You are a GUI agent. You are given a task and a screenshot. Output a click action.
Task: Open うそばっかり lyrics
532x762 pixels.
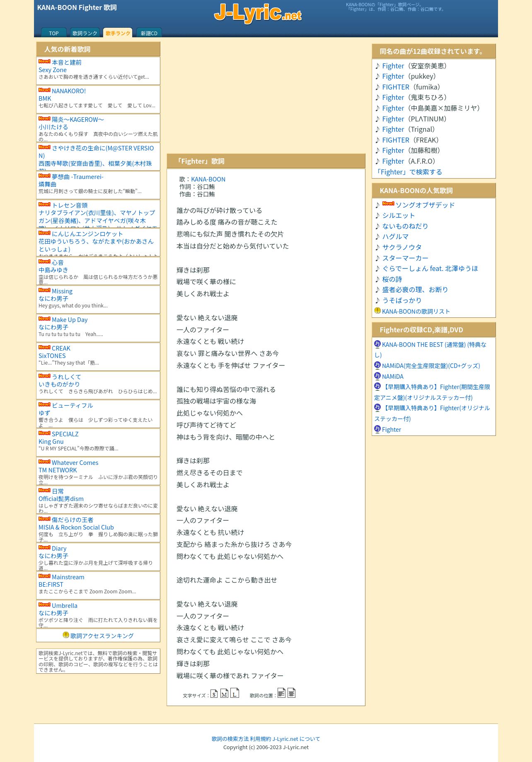tap(402, 300)
